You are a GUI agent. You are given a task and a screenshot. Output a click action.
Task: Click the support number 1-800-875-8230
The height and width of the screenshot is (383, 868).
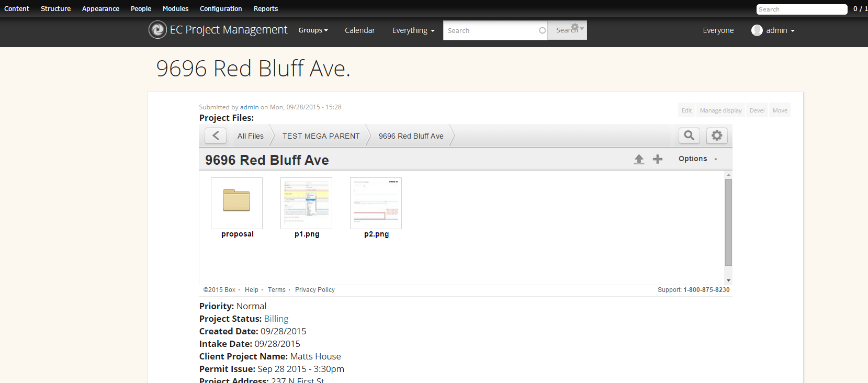706,290
